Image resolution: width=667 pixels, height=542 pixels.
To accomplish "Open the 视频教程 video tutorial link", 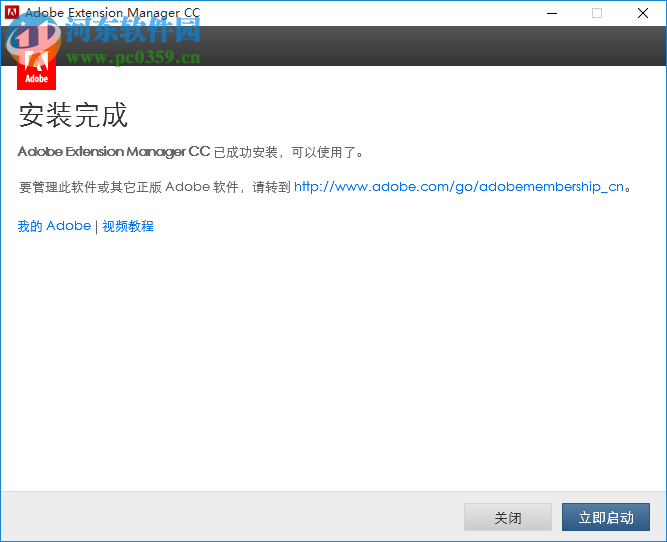I will coord(128,226).
